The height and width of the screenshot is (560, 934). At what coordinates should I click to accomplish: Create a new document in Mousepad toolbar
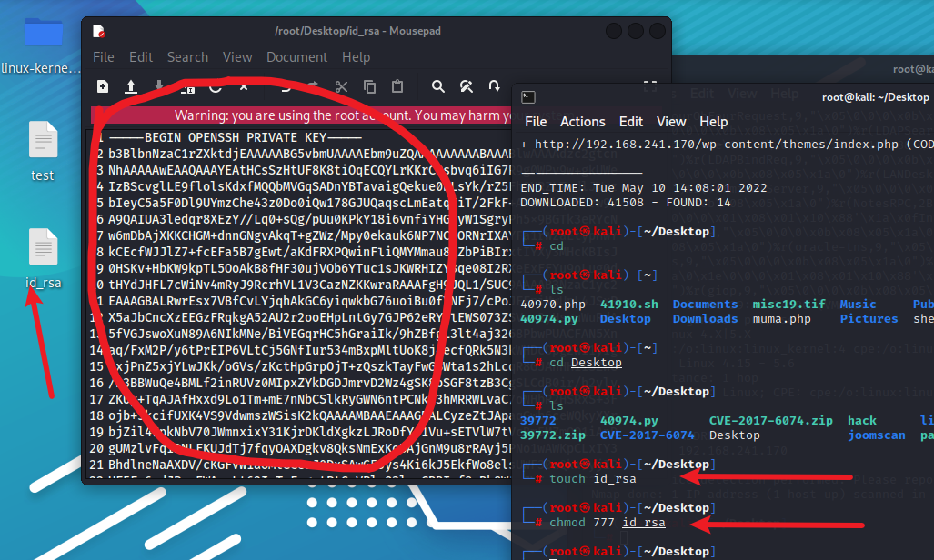(x=103, y=86)
